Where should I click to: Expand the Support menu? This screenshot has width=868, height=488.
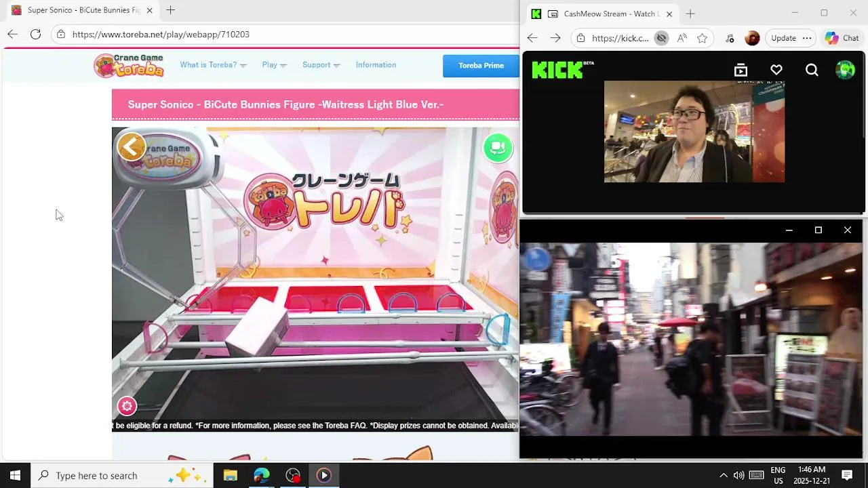(321, 65)
